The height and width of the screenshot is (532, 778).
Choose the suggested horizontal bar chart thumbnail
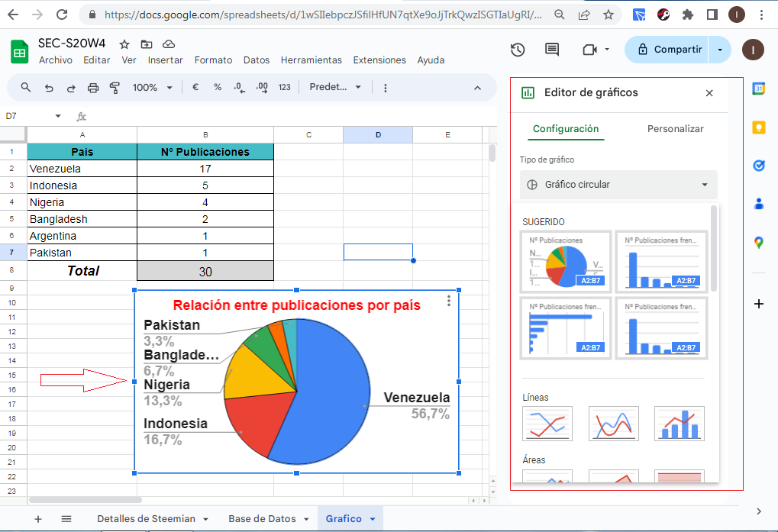(x=566, y=328)
